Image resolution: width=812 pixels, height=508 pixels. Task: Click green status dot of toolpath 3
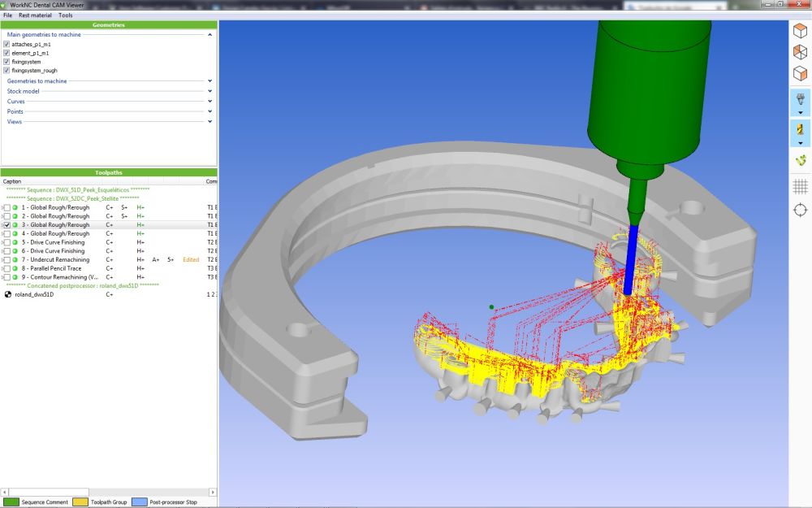click(x=15, y=225)
